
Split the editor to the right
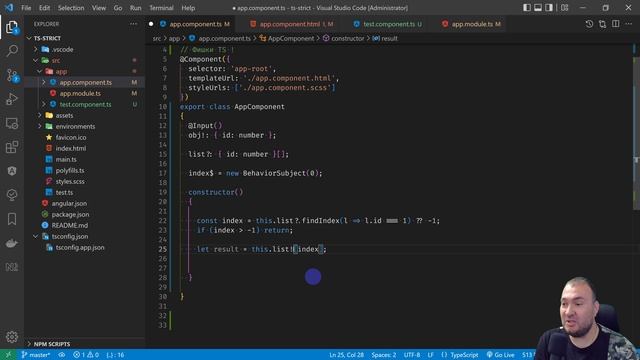[x=616, y=24]
